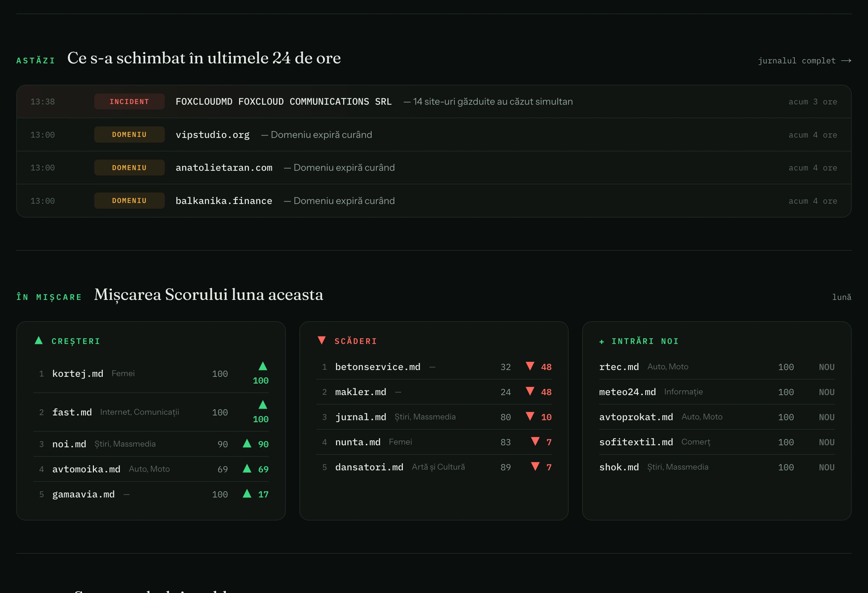Image resolution: width=868 pixels, height=593 pixels.
Task: Click the DOMENIU badge for vipstudio.org
Action: 129,135
